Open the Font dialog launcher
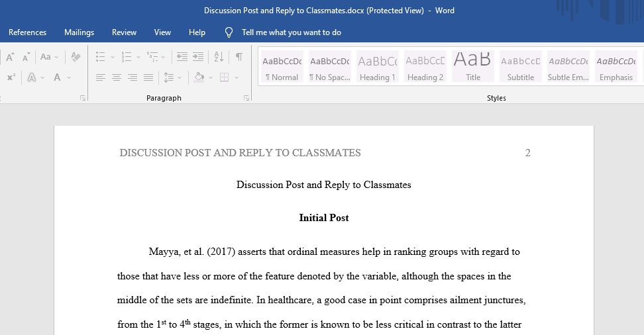Screen dimensions: 644x335 click(83, 98)
